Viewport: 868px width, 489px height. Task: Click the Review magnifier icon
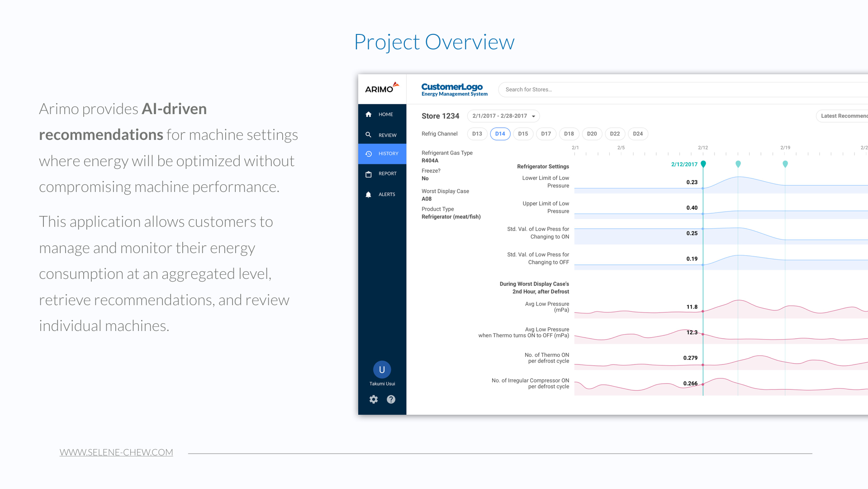[x=368, y=135]
